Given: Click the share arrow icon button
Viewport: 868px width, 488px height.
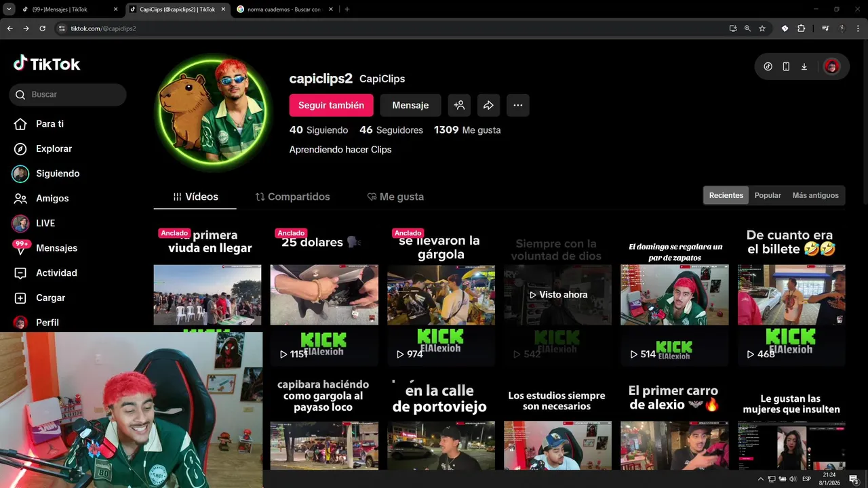Looking at the screenshot, I should point(488,105).
